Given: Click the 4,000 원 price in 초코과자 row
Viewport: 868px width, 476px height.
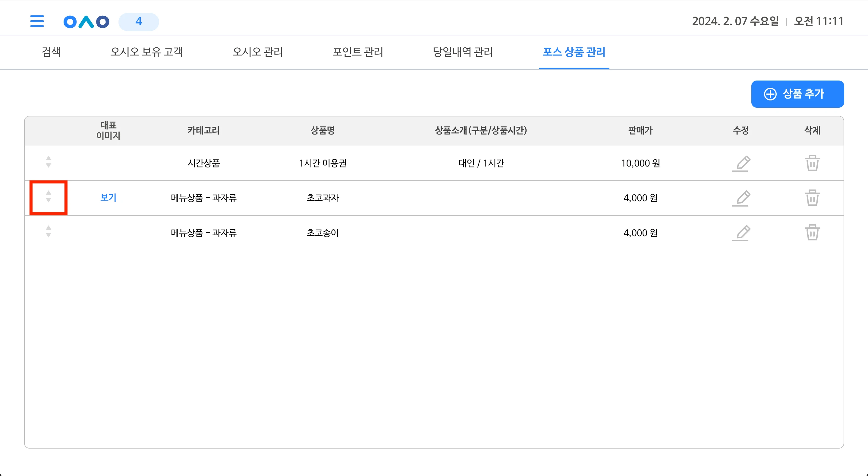Looking at the screenshot, I should pos(640,198).
